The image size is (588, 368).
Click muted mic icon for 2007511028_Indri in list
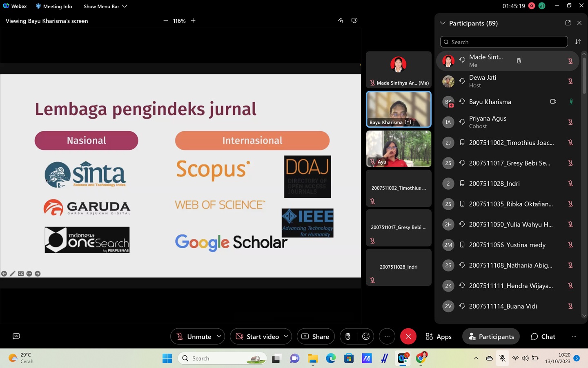pyautogui.click(x=570, y=183)
